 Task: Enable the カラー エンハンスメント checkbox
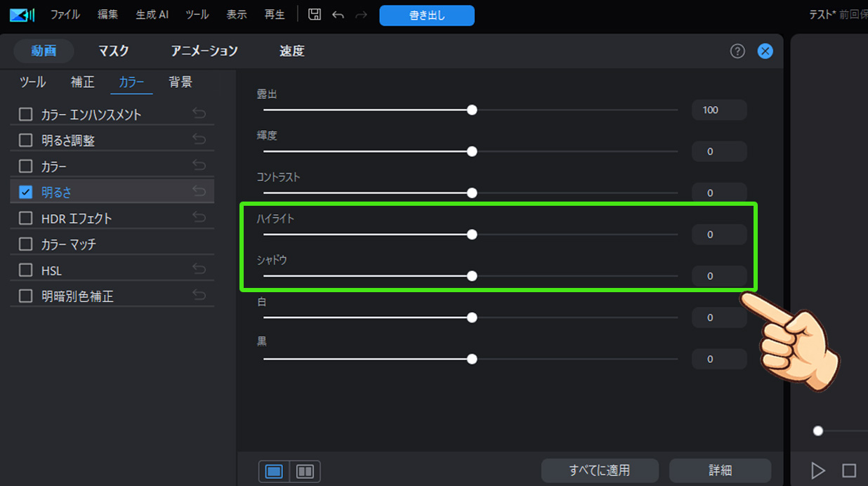pos(26,113)
